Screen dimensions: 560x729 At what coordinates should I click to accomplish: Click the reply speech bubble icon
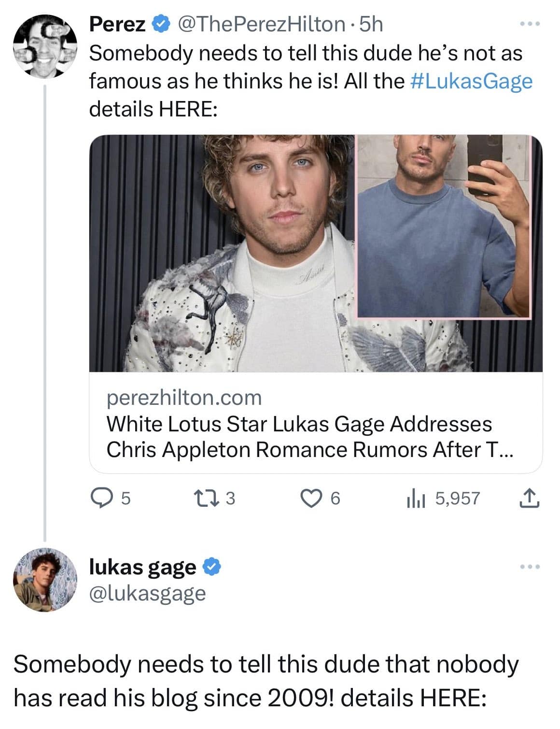pyautogui.click(x=100, y=498)
